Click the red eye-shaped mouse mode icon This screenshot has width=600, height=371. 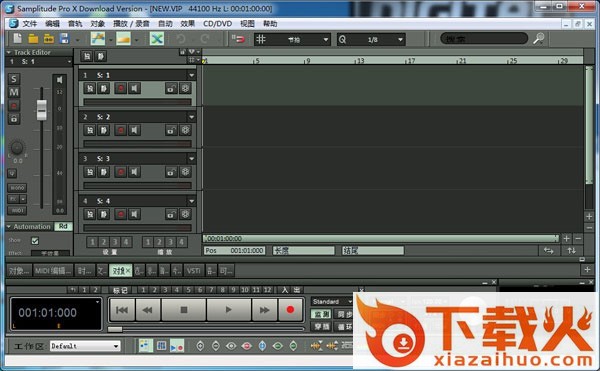tap(247, 346)
